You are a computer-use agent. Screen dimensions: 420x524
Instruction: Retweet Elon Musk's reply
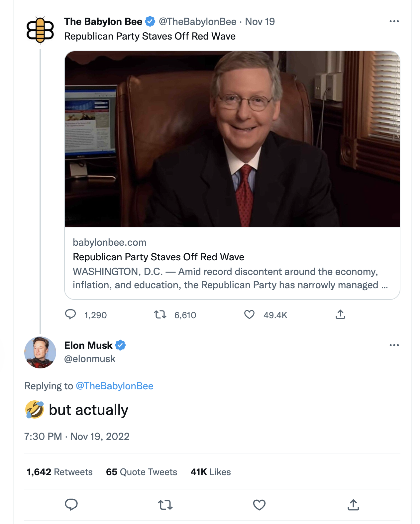pos(165,505)
